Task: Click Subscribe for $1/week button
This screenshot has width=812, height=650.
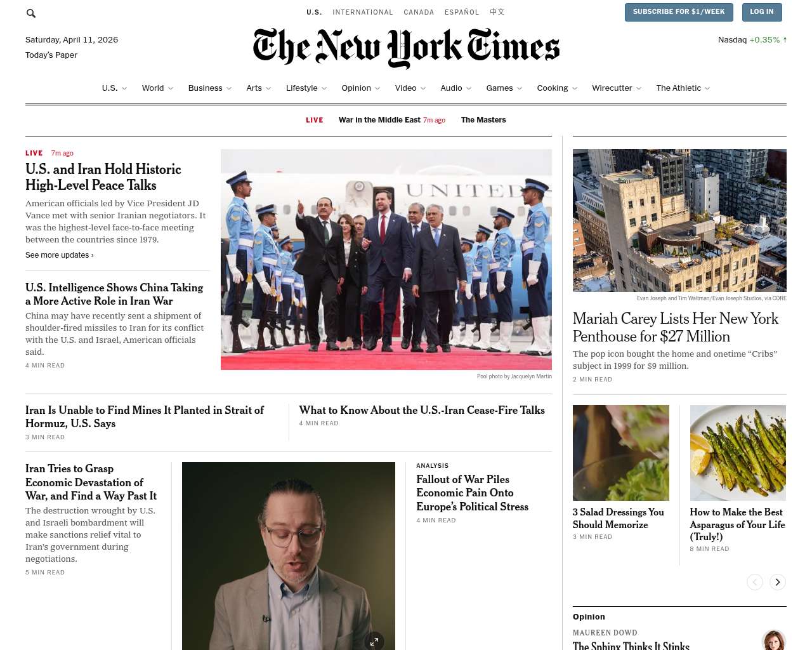Action: pos(679,12)
